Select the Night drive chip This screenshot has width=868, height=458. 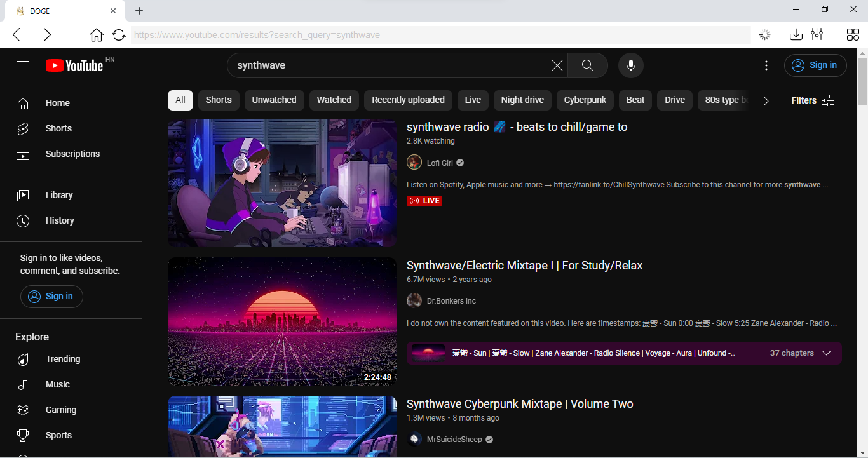pos(522,100)
